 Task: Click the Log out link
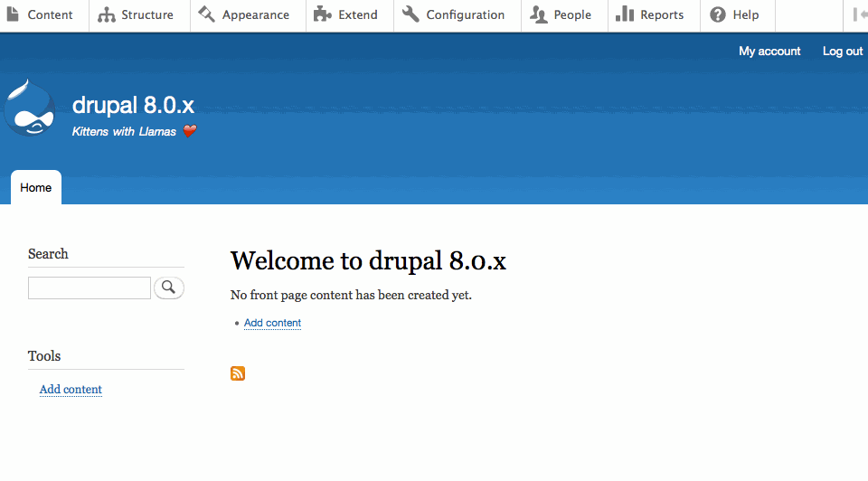click(x=843, y=51)
